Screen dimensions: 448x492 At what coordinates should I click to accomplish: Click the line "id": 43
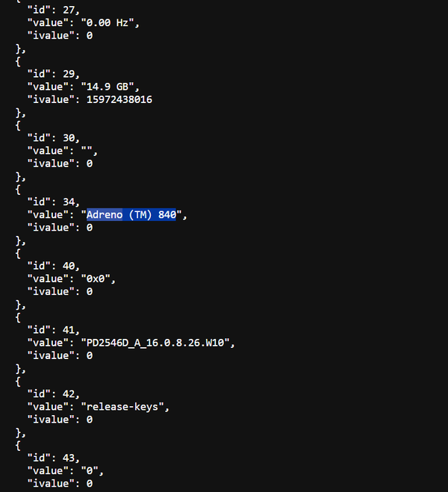click(x=52, y=458)
